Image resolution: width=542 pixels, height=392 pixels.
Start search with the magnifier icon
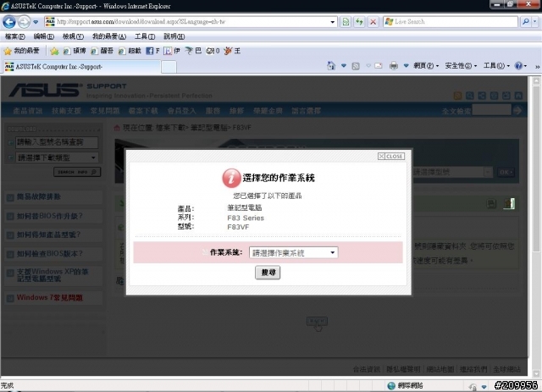525,22
